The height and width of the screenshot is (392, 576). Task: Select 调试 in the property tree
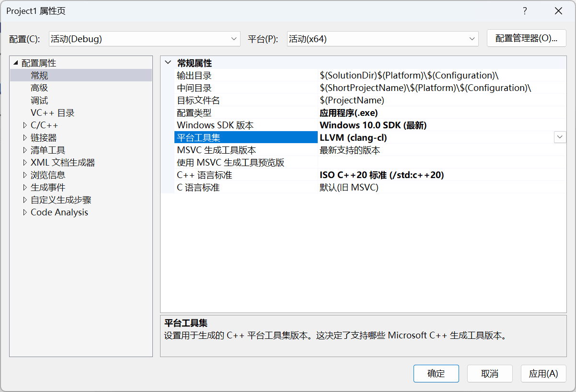(x=39, y=101)
